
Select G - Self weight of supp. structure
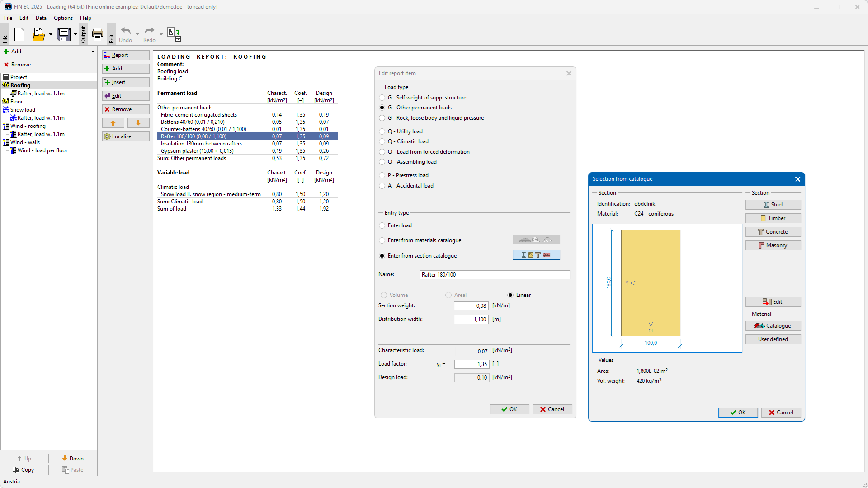click(382, 98)
